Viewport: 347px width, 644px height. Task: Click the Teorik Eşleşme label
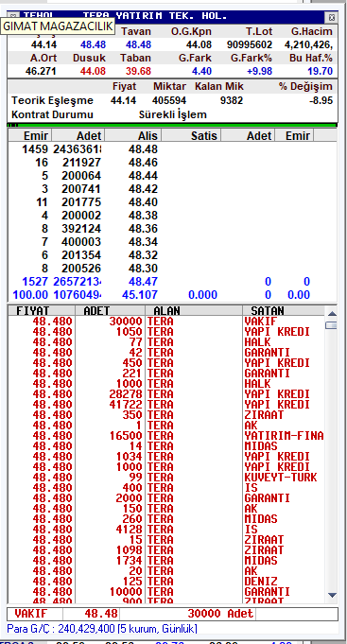pyautogui.click(x=52, y=100)
